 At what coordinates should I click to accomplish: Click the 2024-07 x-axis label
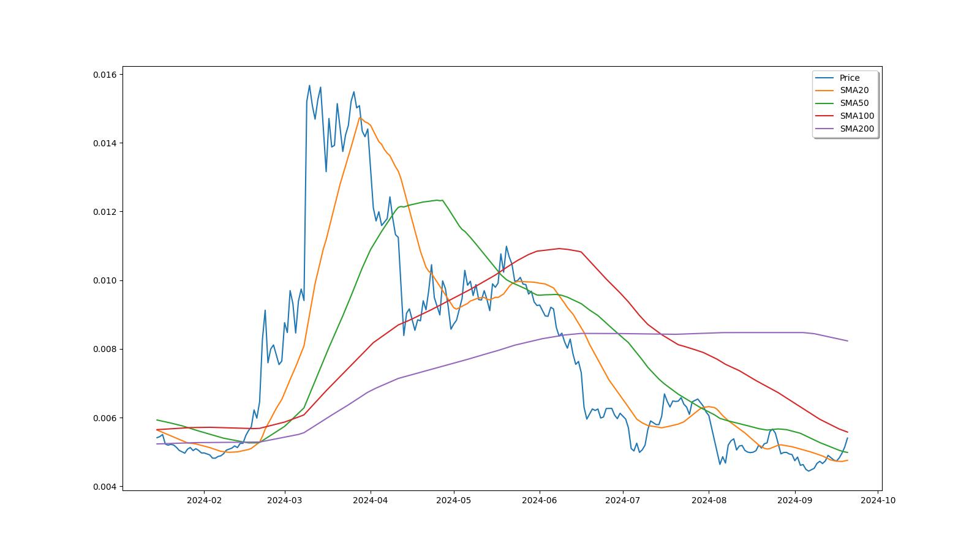coord(623,500)
